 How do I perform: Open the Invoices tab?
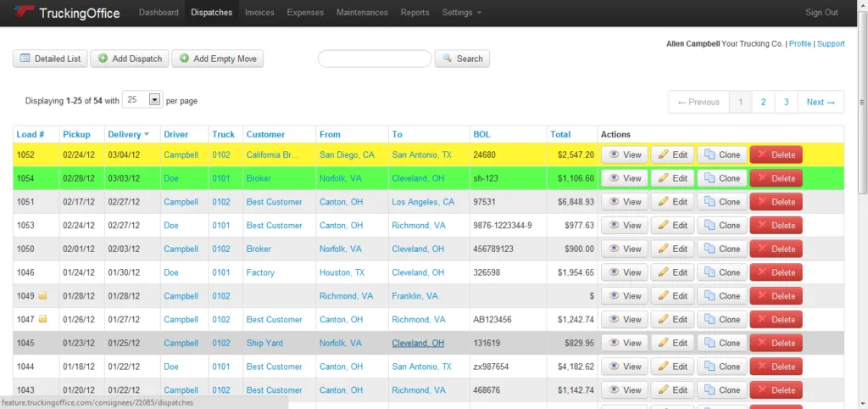click(x=259, y=13)
